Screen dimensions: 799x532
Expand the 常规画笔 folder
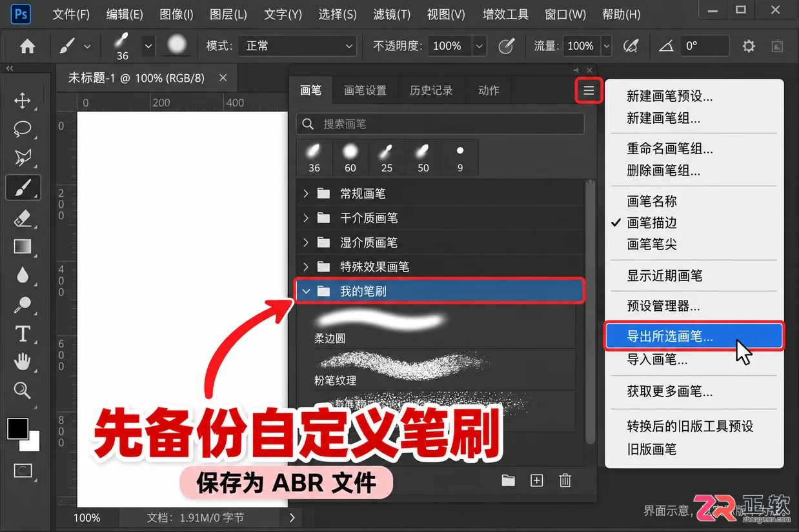(306, 193)
